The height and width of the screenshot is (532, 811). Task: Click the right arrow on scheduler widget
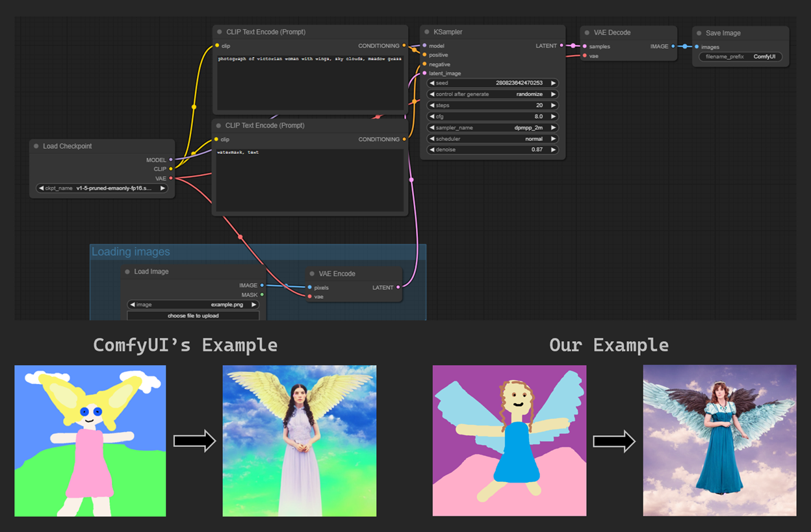pyautogui.click(x=553, y=138)
